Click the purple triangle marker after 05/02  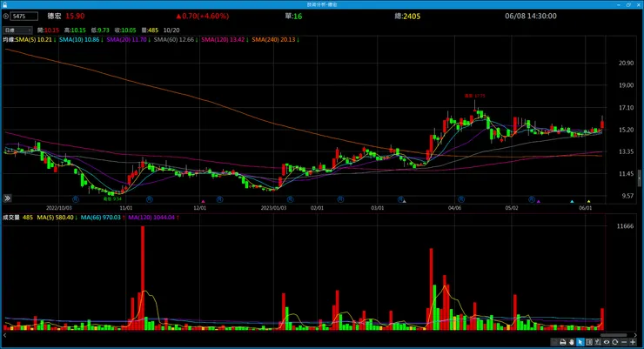[539, 201]
